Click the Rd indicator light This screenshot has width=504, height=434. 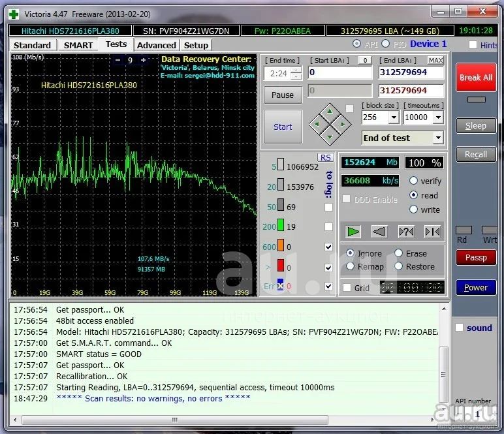point(464,230)
